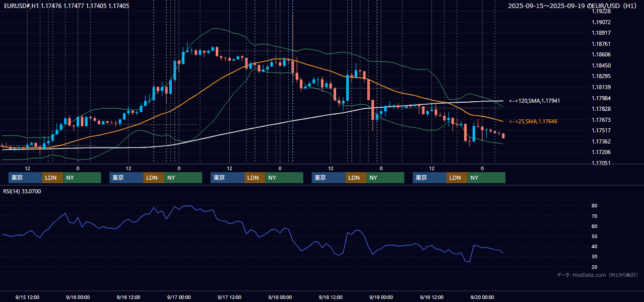
Task: Click price axis label 1.19228
Action: tap(602, 11)
